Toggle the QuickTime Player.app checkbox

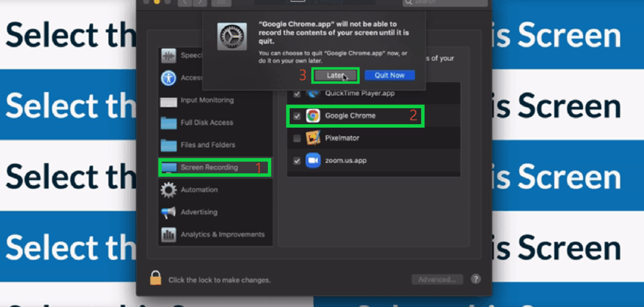(x=297, y=94)
